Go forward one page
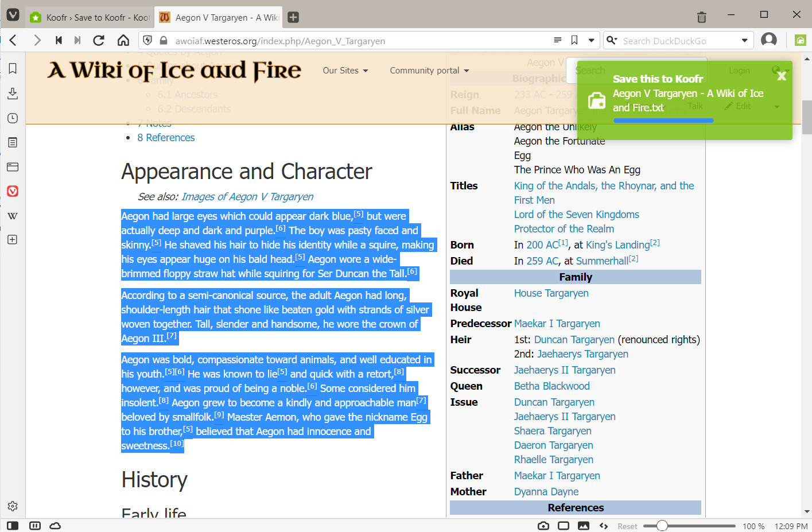The image size is (812, 532). 37,40
